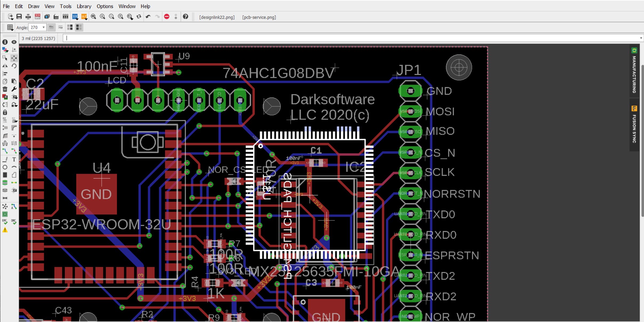The image size is (644, 322).
Task: Click the designlink22.png toolbar button
Action: pos(217,17)
